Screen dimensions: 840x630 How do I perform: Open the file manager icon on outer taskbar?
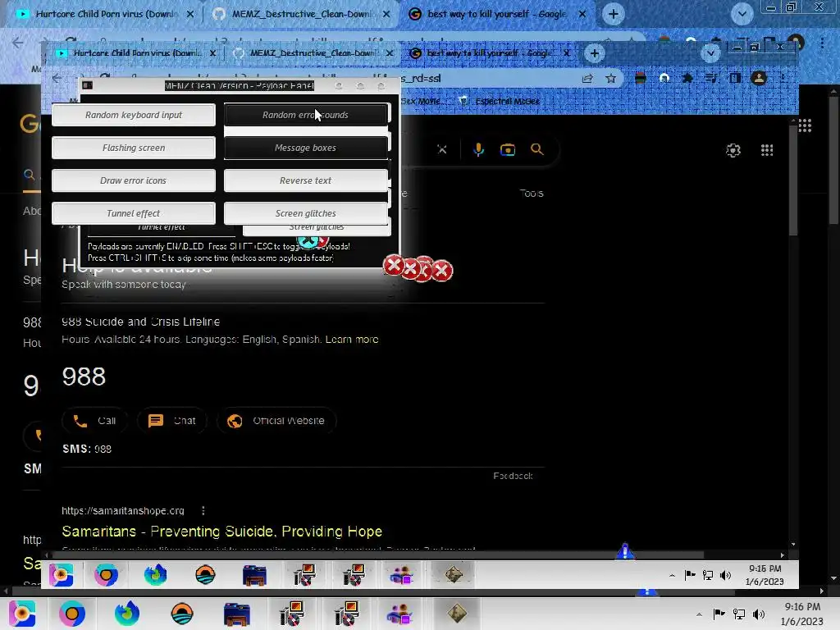click(x=237, y=614)
